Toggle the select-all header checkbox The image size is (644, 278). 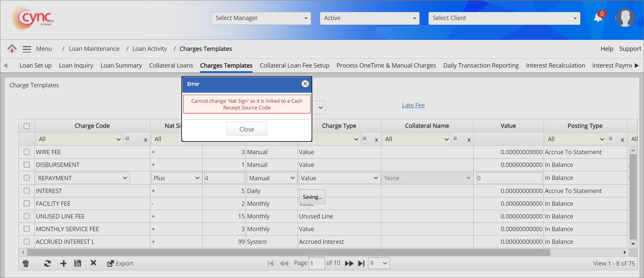click(27, 126)
